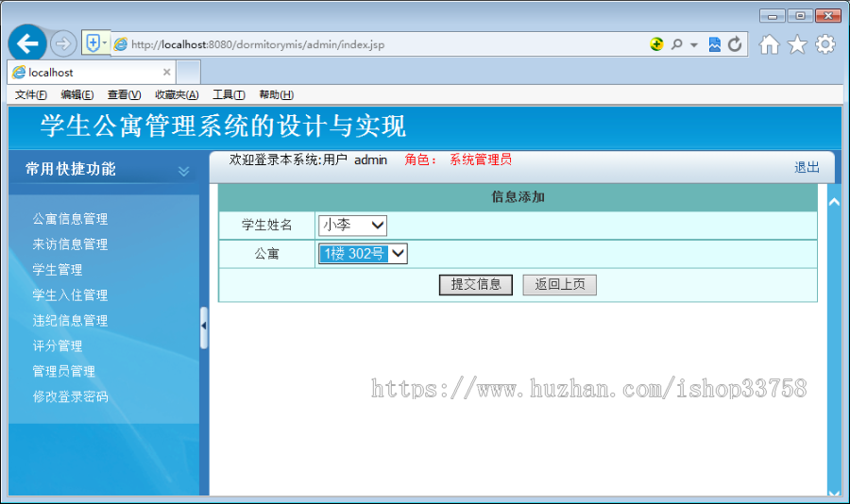Open 管理员管理 in sidebar
This screenshot has height=504, width=850.
point(64,372)
